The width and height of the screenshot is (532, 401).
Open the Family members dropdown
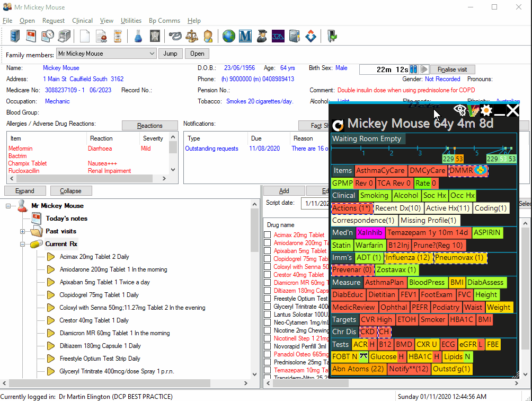tap(152, 54)
